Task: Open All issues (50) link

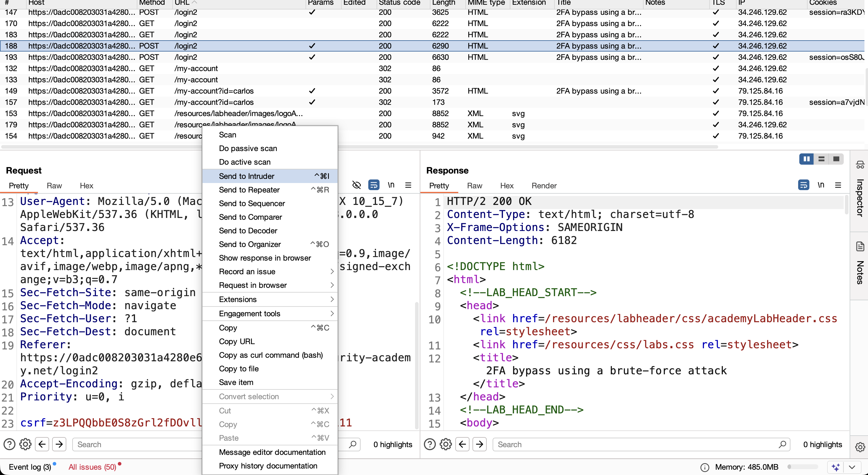Action: click(92, 467)
